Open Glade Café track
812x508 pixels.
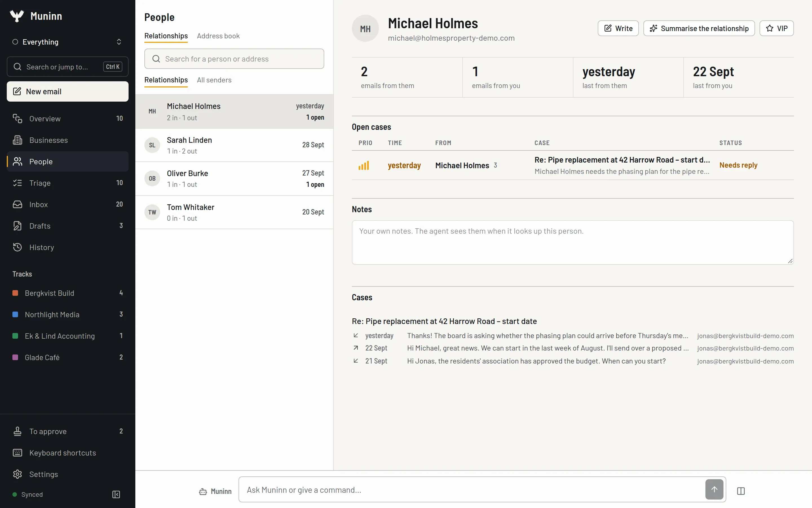67,358
